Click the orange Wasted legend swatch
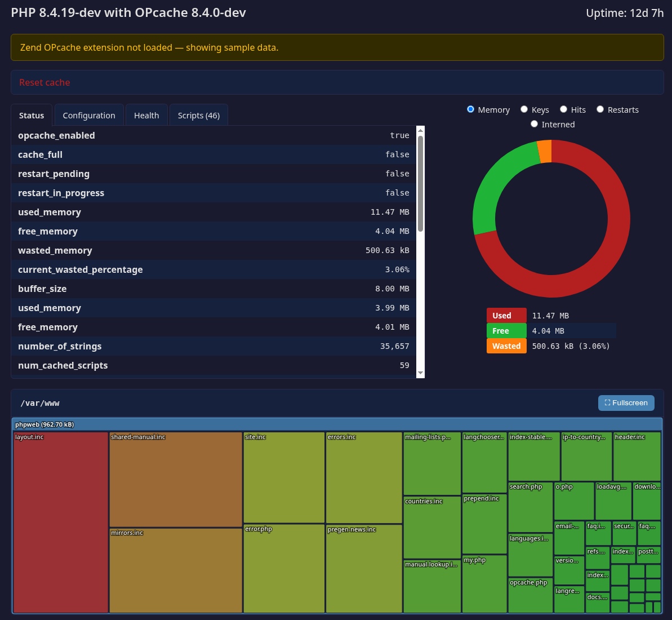672x620 pixels. click(506, 346)
